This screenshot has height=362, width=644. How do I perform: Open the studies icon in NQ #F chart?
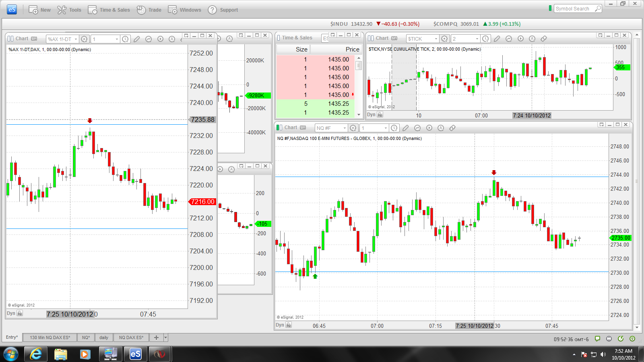[x=417, y=128]
